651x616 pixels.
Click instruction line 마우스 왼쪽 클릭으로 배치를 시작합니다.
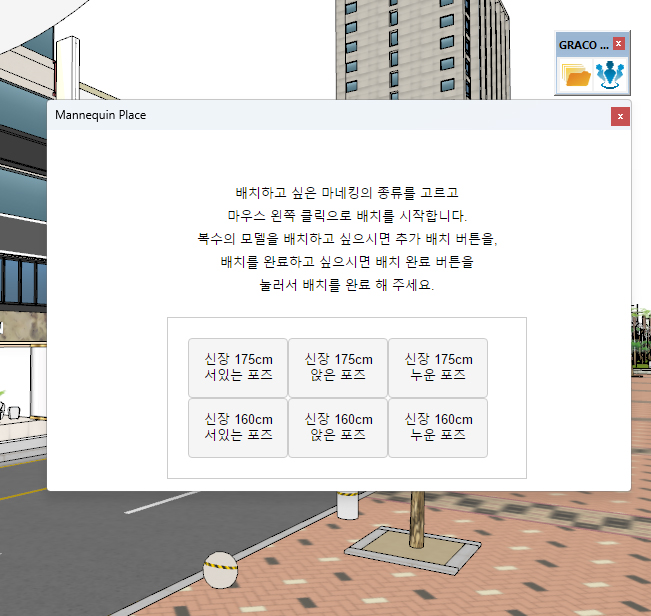(347, 215)
